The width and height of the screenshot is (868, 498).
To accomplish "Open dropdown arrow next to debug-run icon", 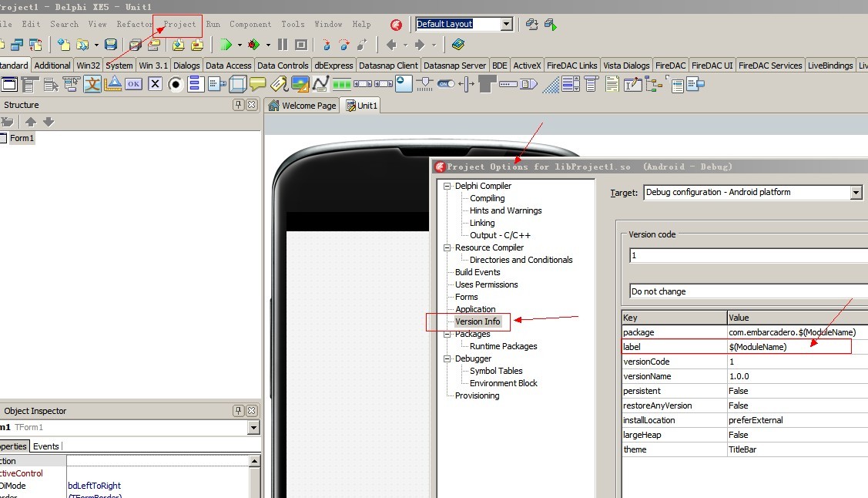I will (x=268, y=45).
